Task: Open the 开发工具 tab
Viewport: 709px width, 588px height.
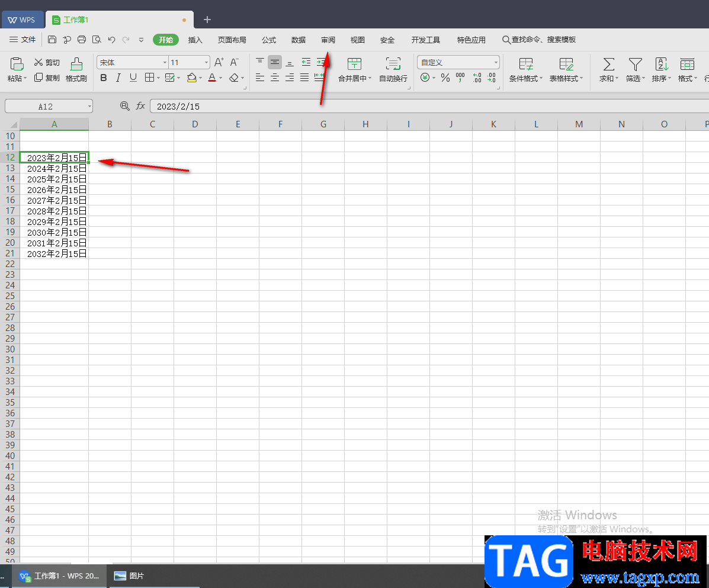Action: (x=425, y=40)
